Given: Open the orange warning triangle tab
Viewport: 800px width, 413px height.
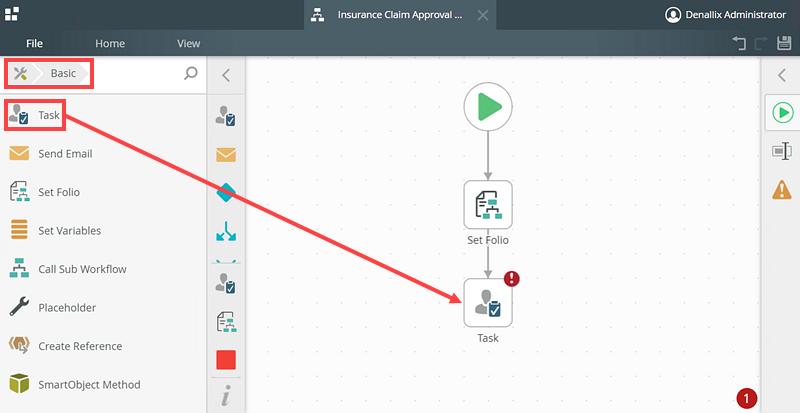Looking at the screenshot, I should click(782, 190).
